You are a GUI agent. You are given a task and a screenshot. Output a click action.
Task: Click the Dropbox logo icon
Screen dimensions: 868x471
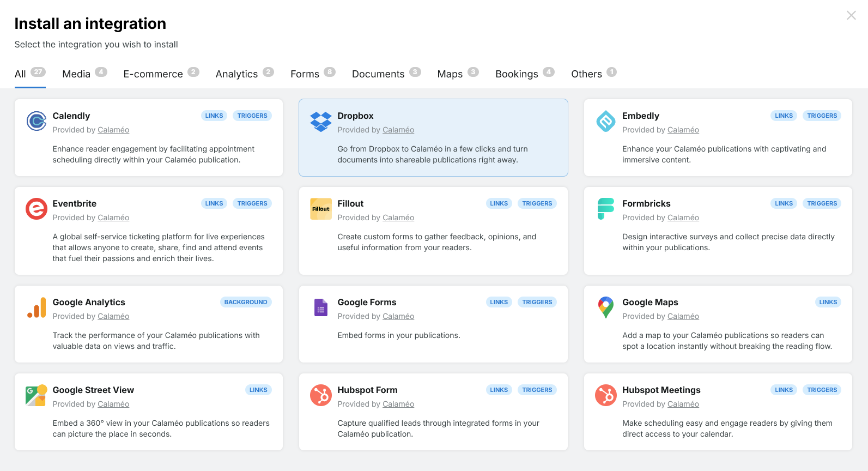(321, 121)
